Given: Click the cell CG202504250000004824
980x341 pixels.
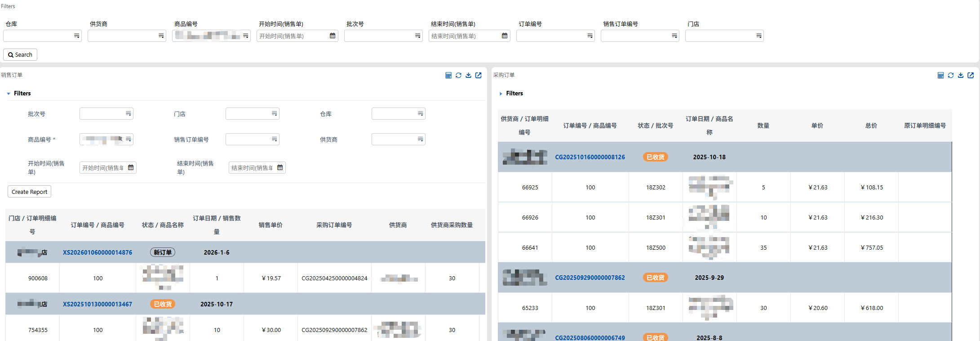Looking at the screenshot, I should coord(334,278).
